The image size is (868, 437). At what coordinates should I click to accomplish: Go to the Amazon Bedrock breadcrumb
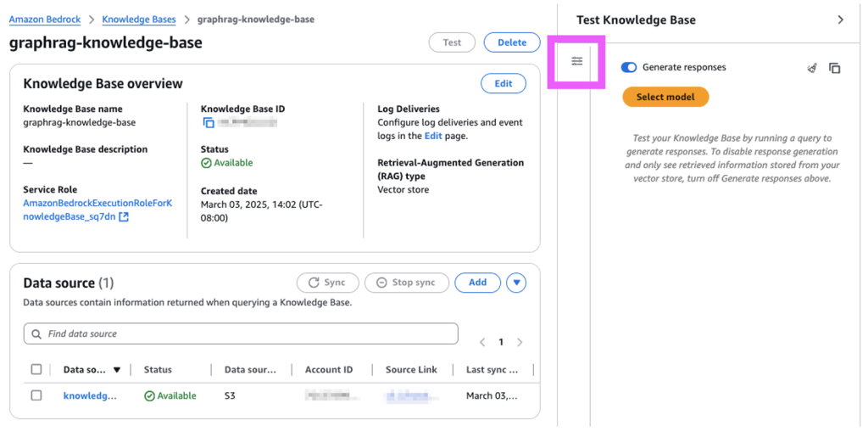pos(47,19)
